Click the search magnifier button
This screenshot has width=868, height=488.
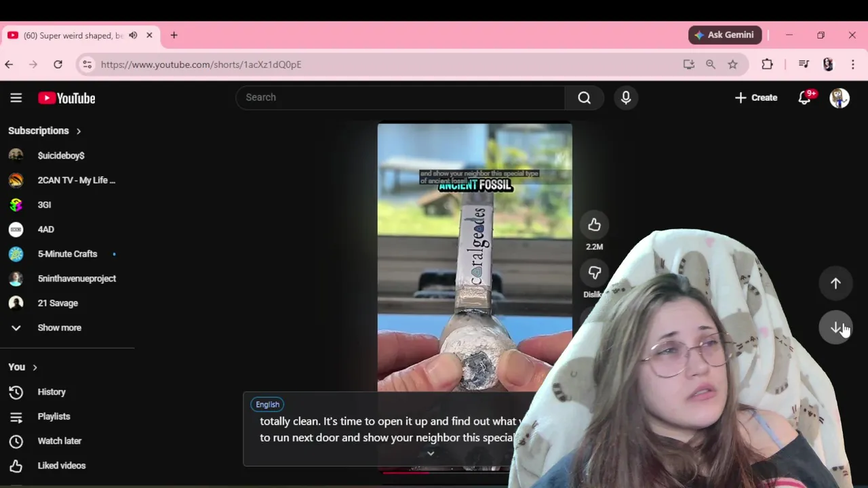[584, 98]
